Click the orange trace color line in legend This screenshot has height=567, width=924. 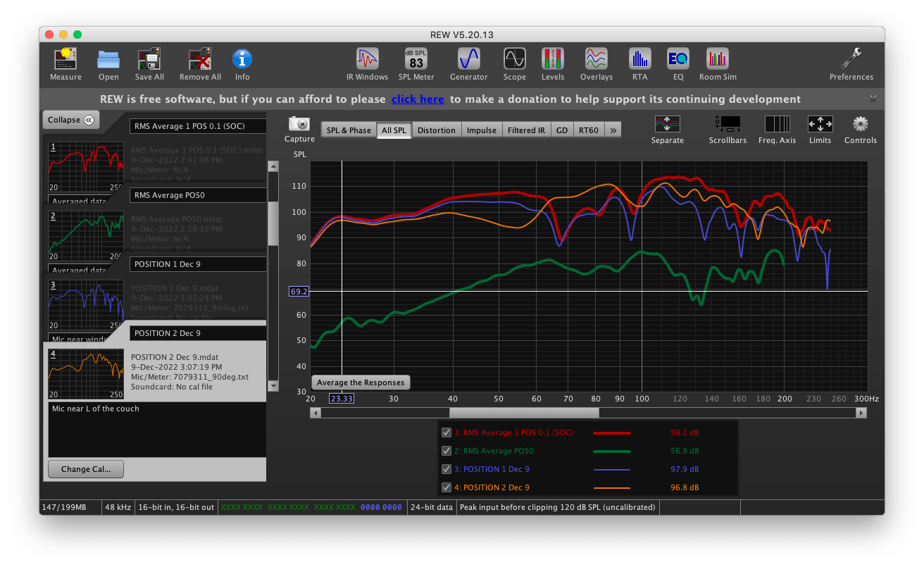coord(612,487)
